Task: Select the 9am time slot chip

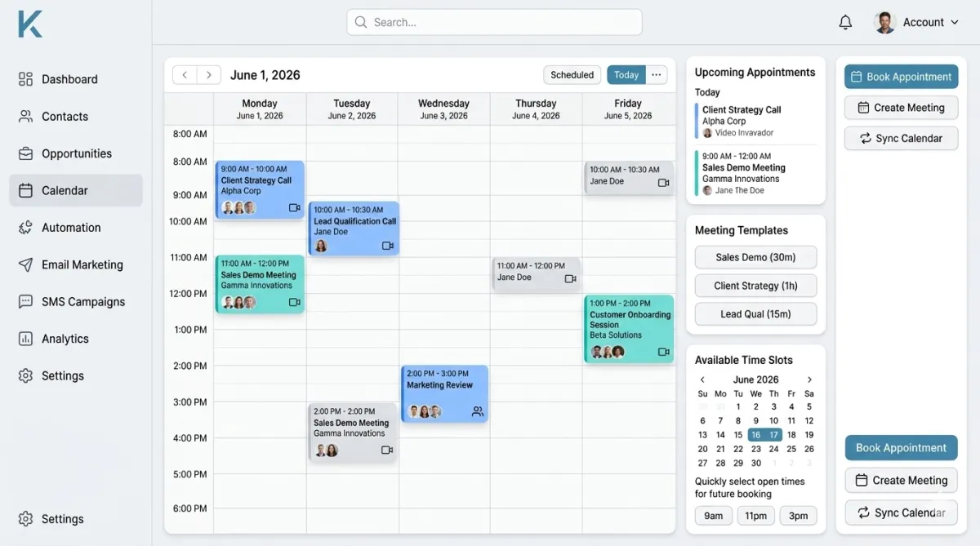Action: (x=713, y=516)
